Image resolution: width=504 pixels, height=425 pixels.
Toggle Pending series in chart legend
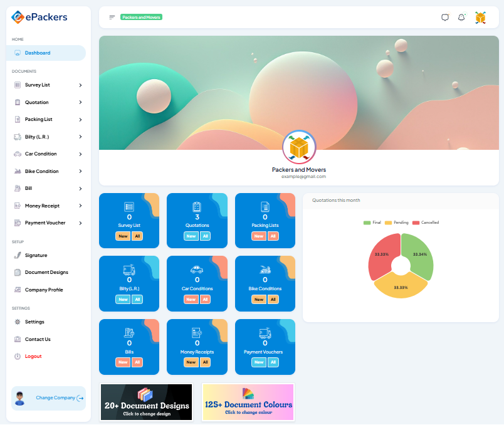click(396, 223)
